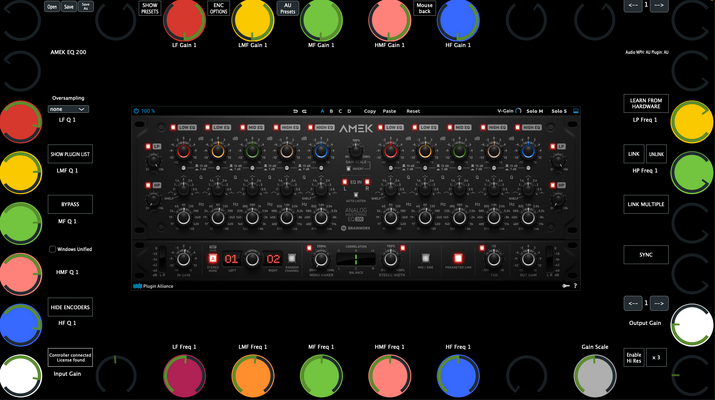
Task: Click the LEARN FROM HARDWARE button
Action: click(x=646, y=104)
